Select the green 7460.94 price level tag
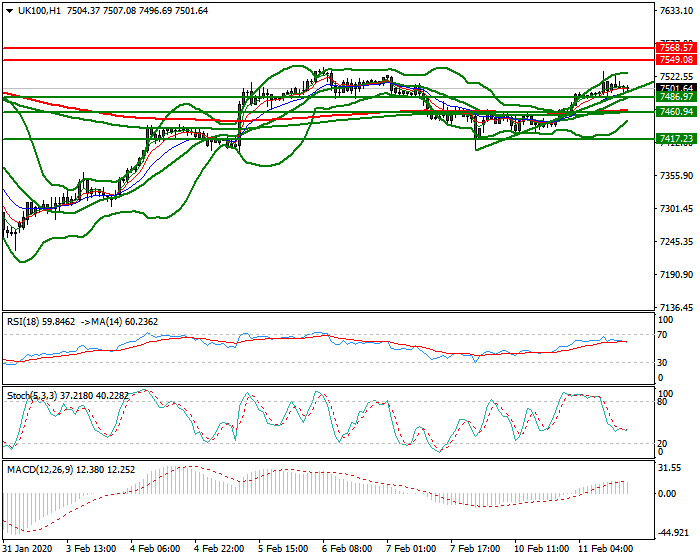Viewport: 700px width, 560px height. tap(676, 112)
